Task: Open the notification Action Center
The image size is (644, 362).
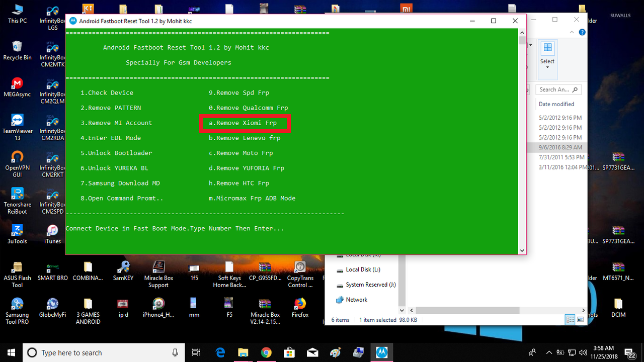Action: click(629, 352)
